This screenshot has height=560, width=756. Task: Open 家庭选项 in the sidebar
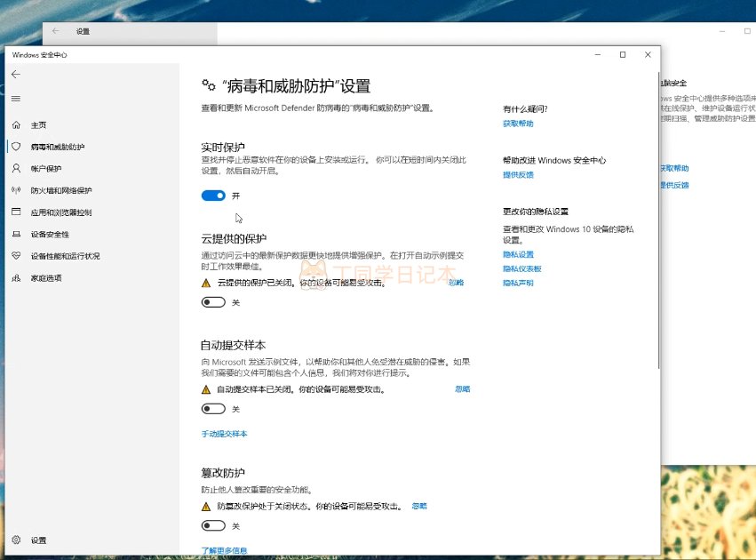46,278
